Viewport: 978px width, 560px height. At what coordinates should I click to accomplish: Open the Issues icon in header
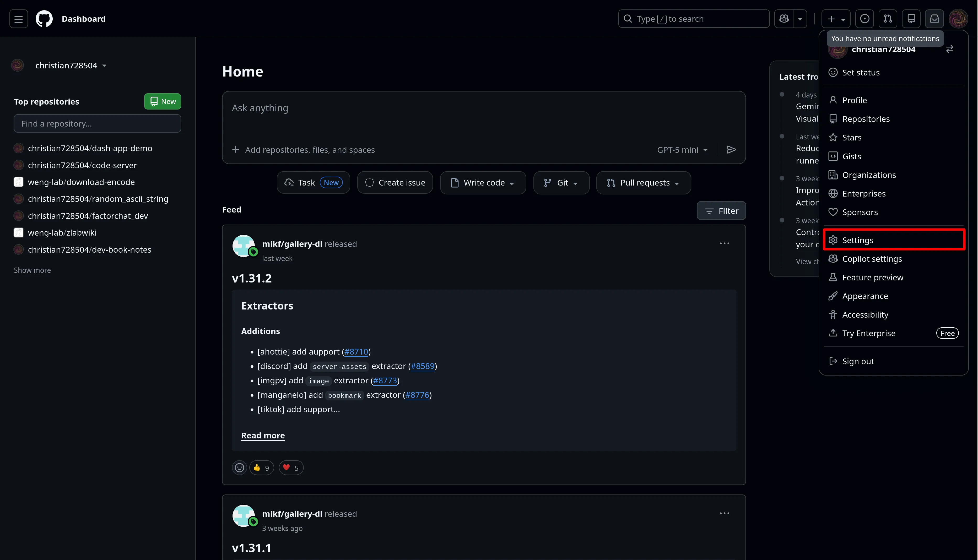click(x=864, y=19)
